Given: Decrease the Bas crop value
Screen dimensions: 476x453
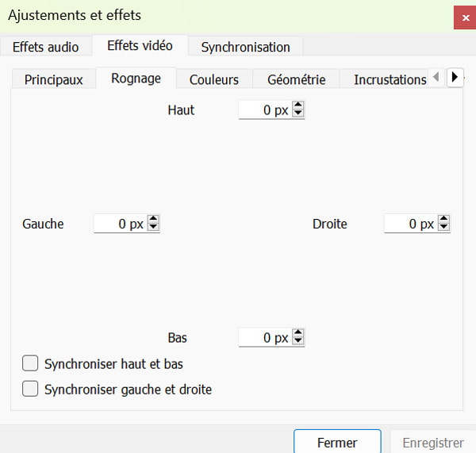Looking at the screenshot, I should (298, 341).
